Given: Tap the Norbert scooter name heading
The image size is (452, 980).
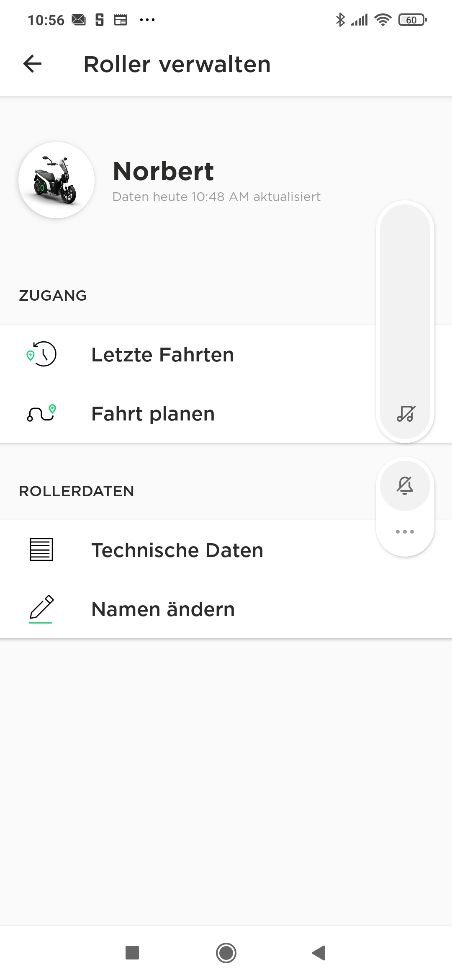Looking at the screenshot, I should (163, 171).
